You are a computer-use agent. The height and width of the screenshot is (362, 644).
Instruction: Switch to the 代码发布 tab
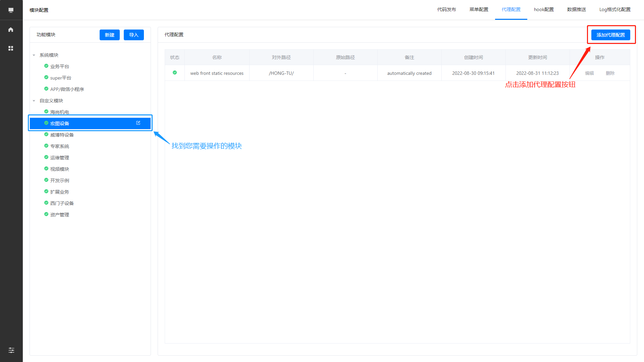point(446,9)
